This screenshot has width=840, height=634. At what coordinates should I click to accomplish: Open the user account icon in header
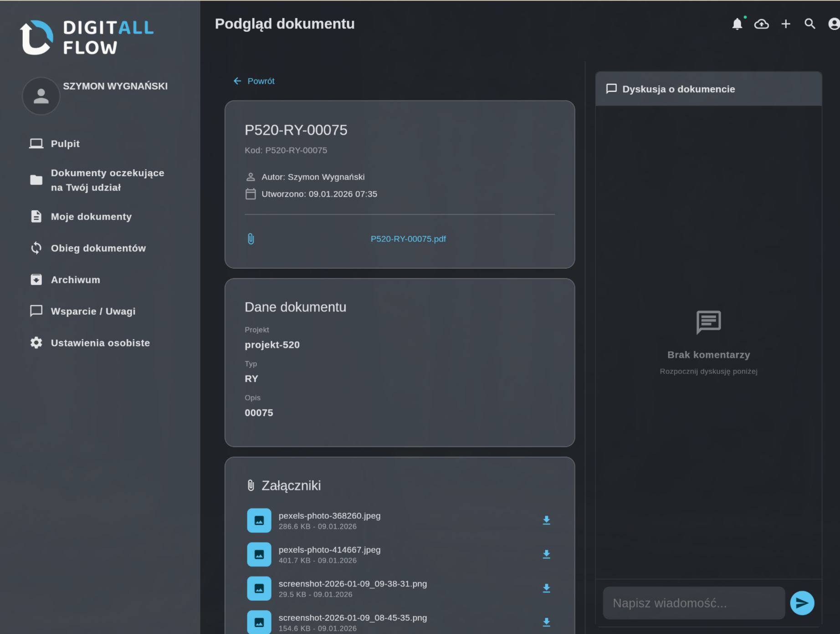pyautogui.click(x=833, y=24)
